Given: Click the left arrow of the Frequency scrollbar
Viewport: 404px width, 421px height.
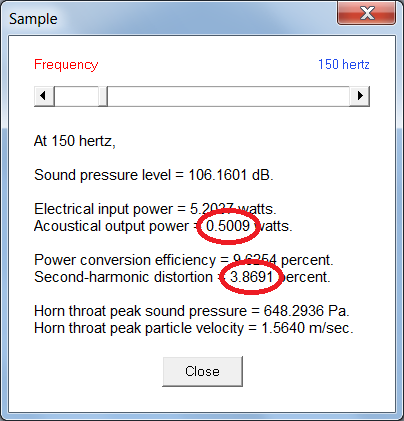Looking at the screenshot, I should [44, 96].
